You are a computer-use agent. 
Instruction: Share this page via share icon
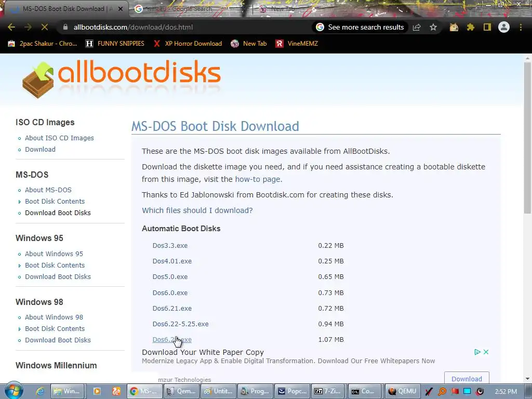417,27
